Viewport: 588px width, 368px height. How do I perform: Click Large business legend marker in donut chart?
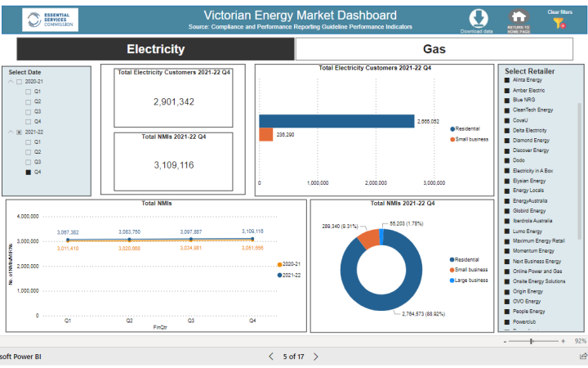452,280
